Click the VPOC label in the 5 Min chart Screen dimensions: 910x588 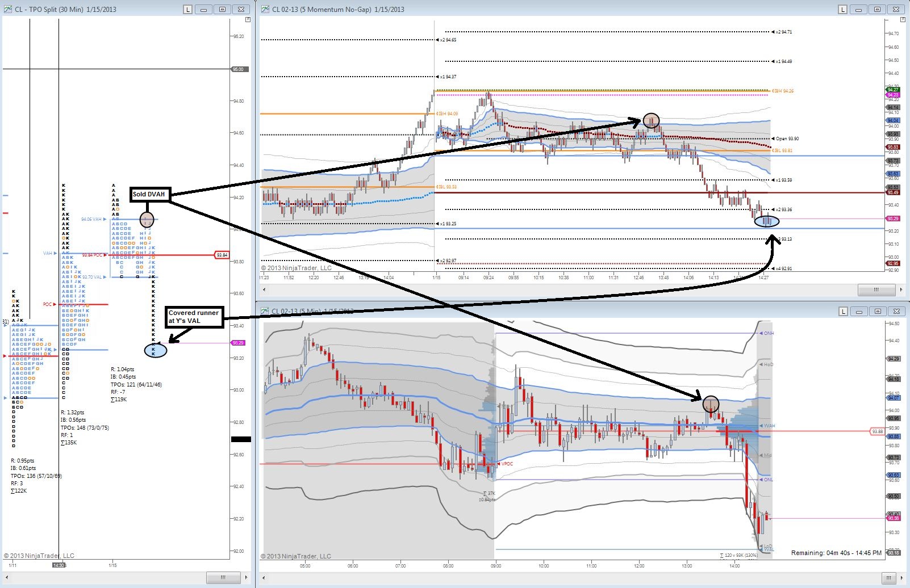506,464
